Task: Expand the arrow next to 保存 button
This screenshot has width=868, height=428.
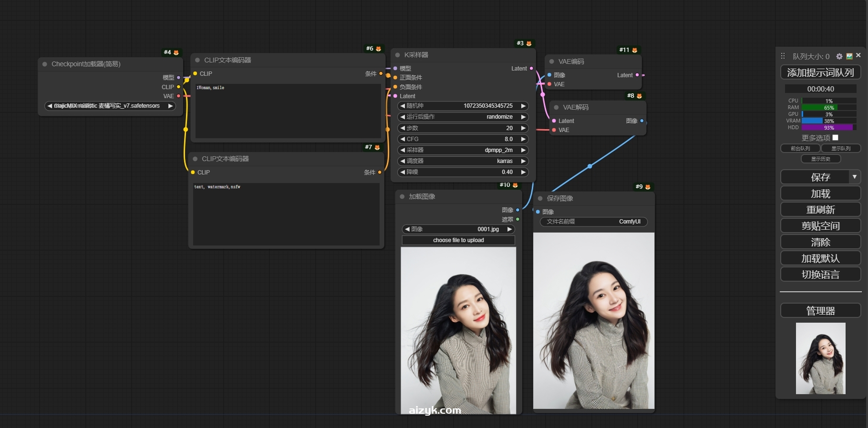Action: [x=854, y=177]
